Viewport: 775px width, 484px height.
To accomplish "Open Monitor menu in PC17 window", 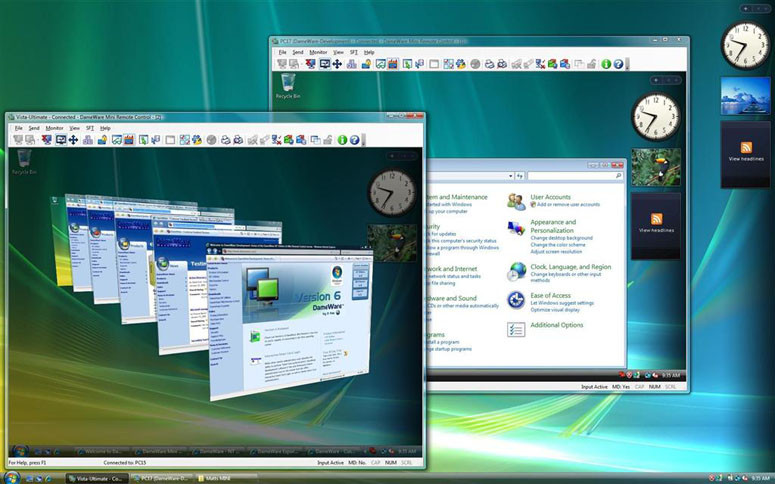I will 318,52.
